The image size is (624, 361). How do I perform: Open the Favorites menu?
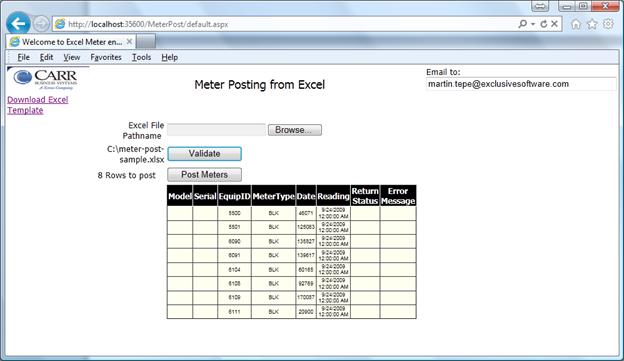[x=106, y=57]
